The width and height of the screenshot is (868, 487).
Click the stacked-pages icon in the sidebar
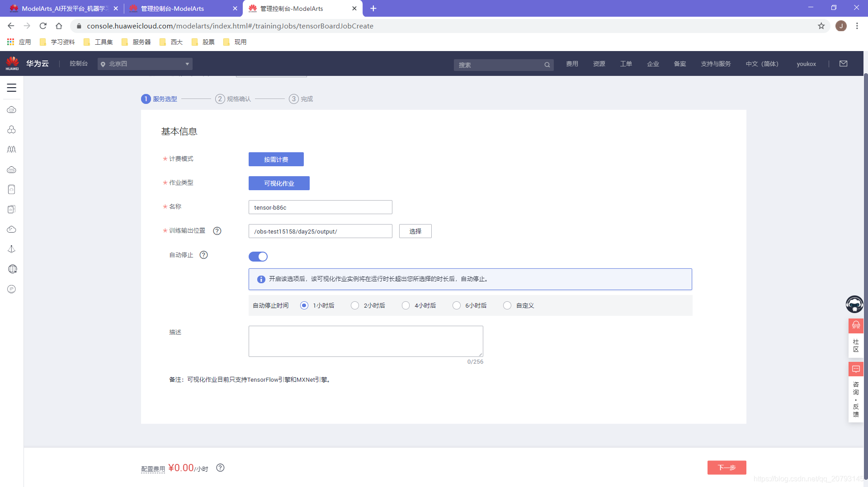[x=12, y=209]
